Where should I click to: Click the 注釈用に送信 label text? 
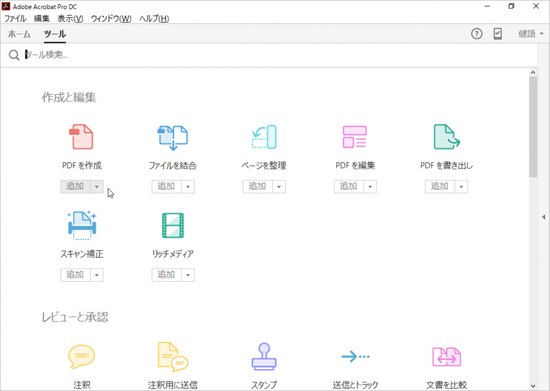(x=173, y=385)
